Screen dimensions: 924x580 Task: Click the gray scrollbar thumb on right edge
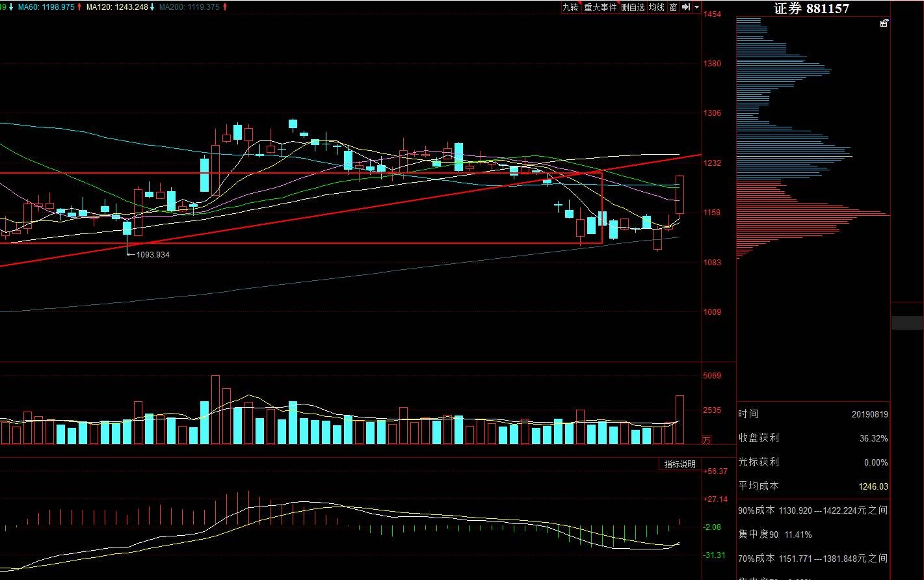coord(907,323)
